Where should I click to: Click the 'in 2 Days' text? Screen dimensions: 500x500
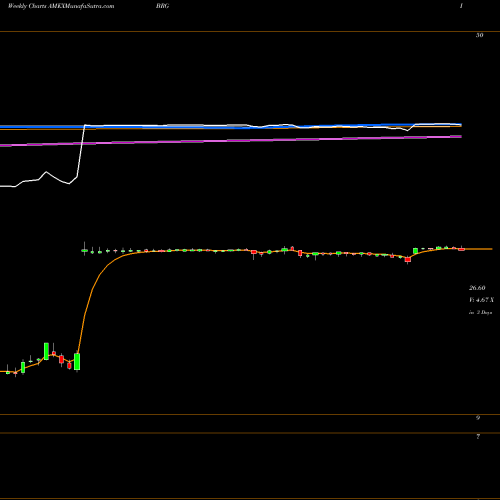tap(480, 312)
